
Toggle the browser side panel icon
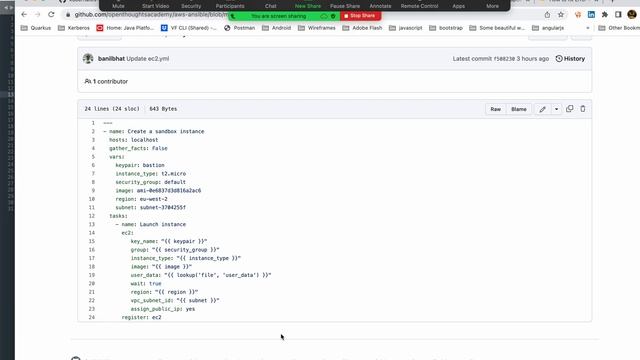[x=618, y=15]
